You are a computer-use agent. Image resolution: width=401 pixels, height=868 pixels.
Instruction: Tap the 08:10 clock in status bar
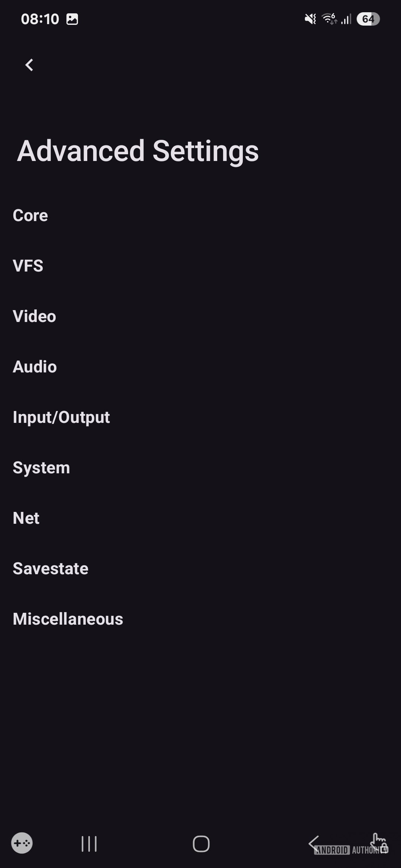(40, 19)
